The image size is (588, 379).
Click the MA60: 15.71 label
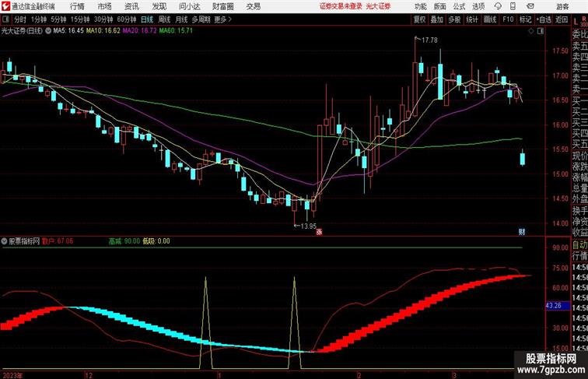click(x=176, y=31)
